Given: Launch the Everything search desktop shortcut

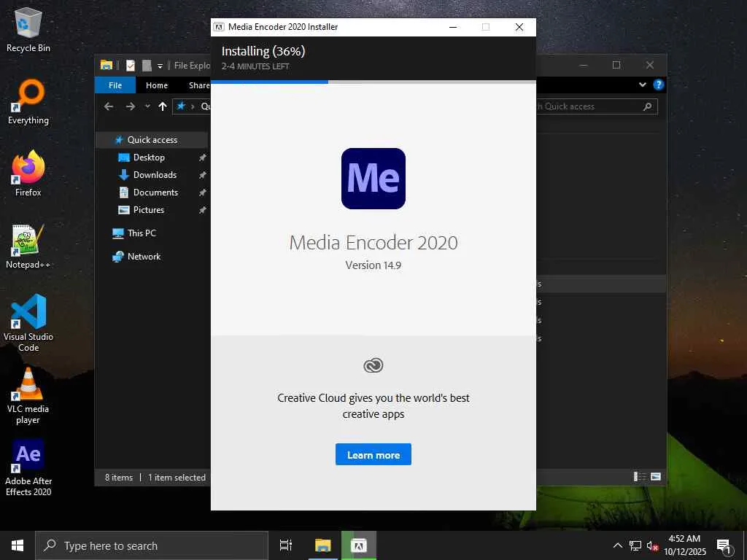Looking at the screenshot, I should click(x=28, y=102).
